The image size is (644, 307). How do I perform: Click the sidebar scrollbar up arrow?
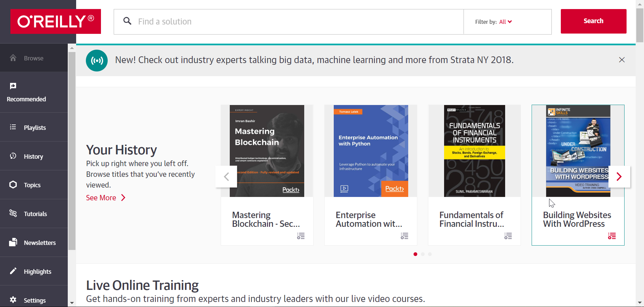click(x=72, y=48)
